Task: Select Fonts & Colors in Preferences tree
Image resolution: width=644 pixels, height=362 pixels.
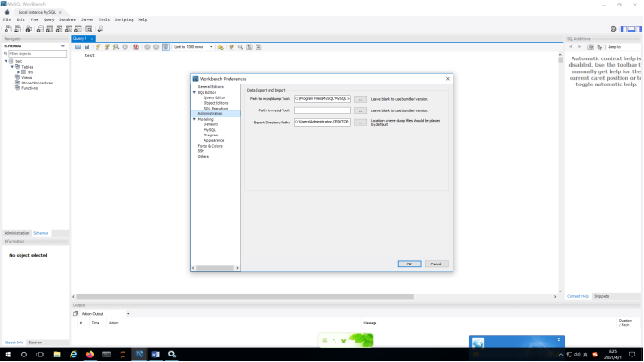Action: point(210,146)
